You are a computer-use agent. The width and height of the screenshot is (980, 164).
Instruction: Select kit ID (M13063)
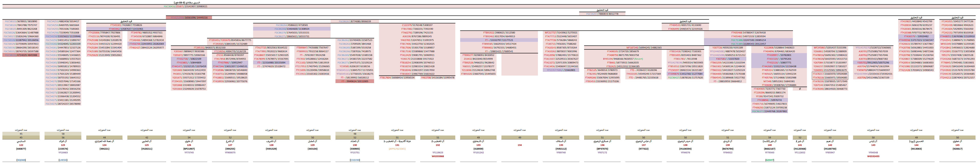pyautogui.click(x=916, y=149)
